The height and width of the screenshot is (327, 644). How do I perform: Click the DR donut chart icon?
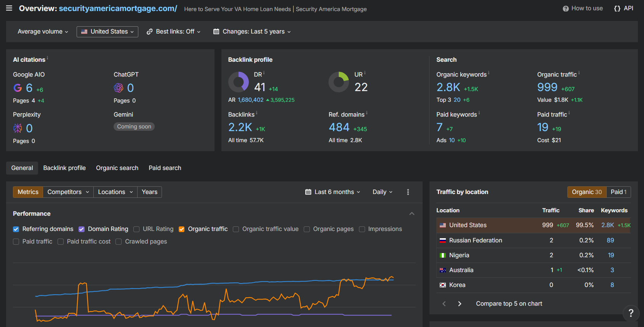(239, 82)
